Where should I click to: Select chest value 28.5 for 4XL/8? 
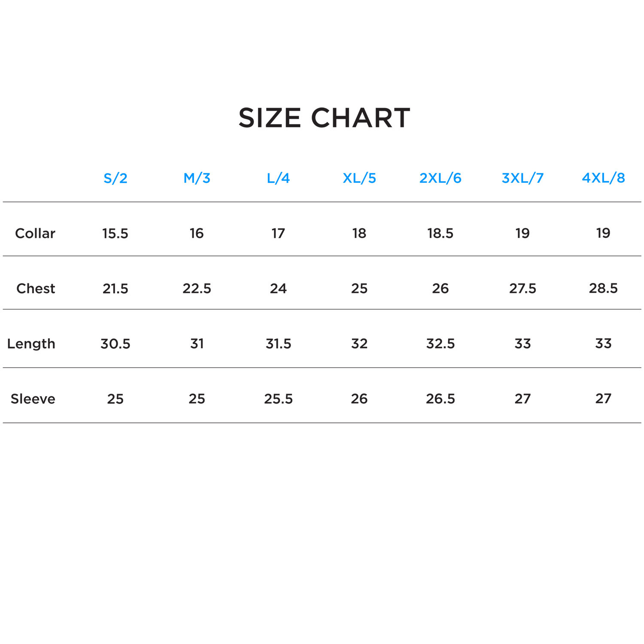point(603,288)
